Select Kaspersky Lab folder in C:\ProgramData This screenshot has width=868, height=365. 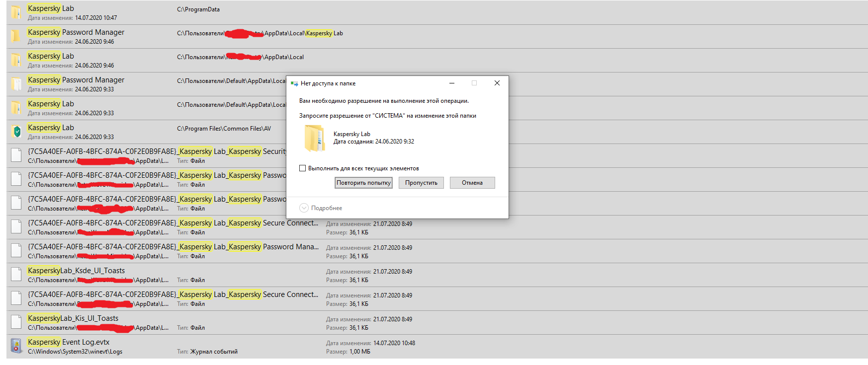[437, 12]
